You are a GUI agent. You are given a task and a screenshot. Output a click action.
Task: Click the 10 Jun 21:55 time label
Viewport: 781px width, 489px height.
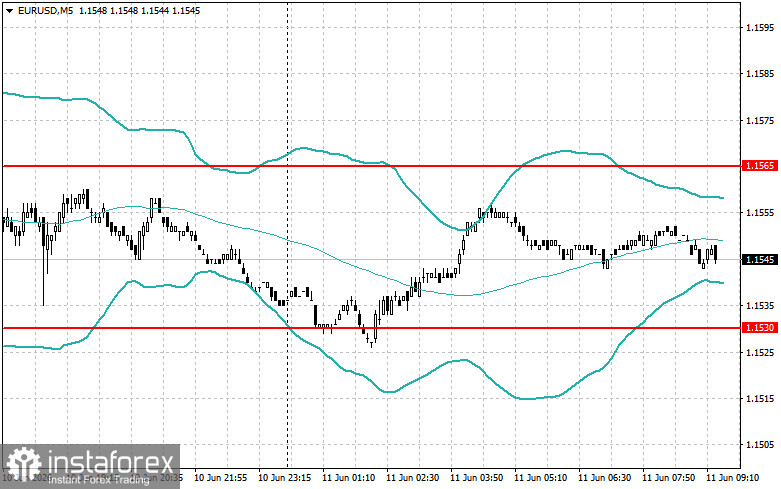tap(221, 478)
